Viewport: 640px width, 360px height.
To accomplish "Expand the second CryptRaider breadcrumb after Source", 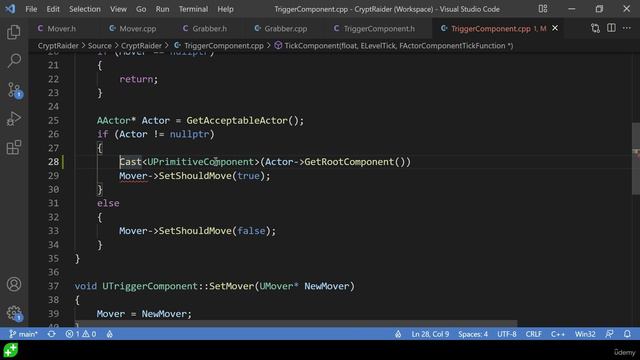I will [x=141, y=46].
